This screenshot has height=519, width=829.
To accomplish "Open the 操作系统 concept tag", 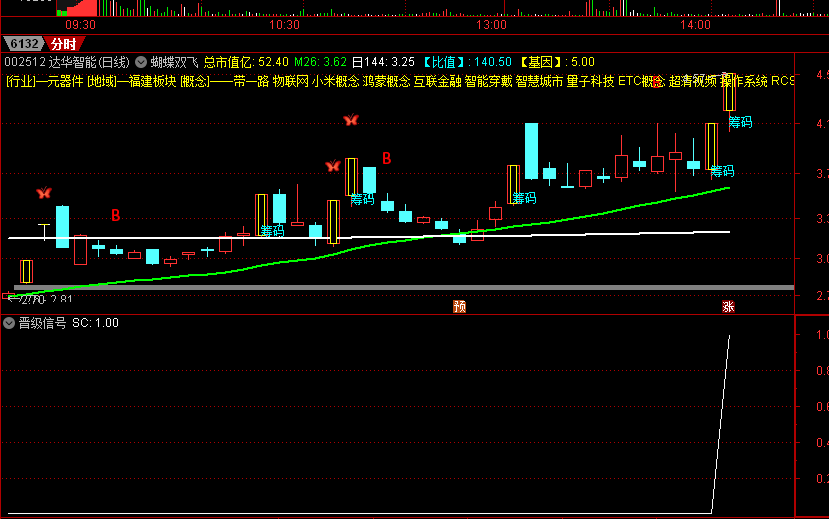I will [x=744, y=81].
